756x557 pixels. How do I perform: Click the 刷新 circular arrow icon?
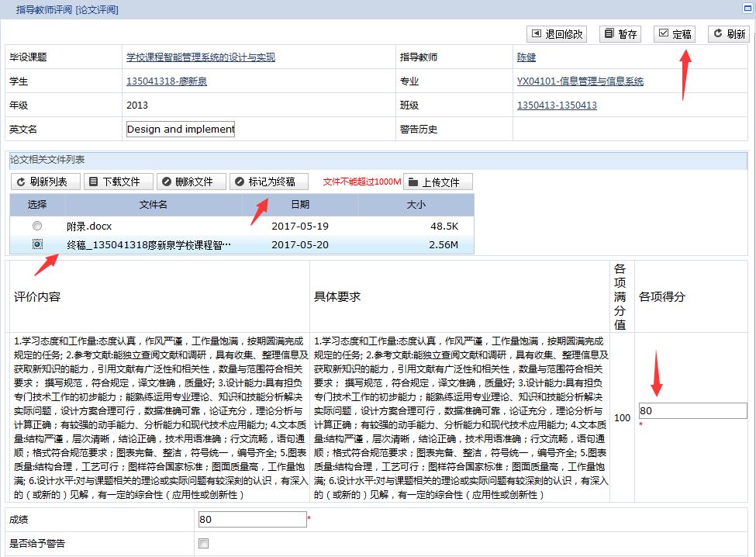point(718,33)
